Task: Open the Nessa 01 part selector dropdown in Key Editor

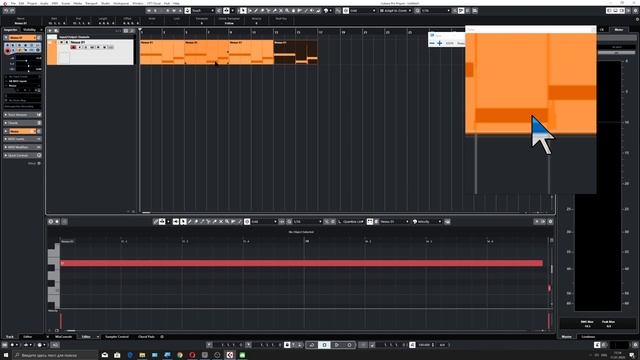Action: coord(394,222)
